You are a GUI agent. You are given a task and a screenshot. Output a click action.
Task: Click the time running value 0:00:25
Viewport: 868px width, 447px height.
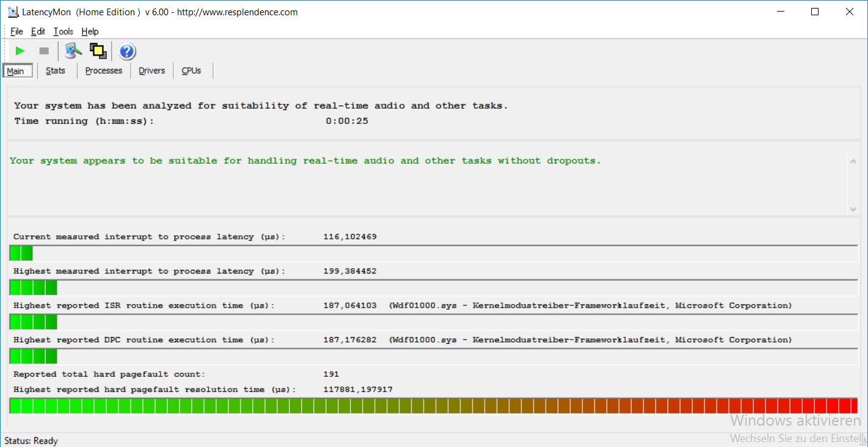(347, 121)
